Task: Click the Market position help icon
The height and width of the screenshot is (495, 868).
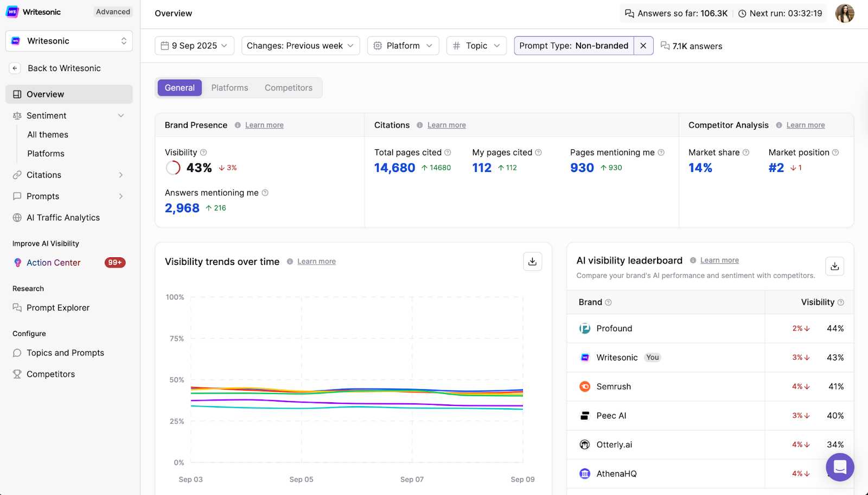Action: pyautogui.click(x=835, y=153)
